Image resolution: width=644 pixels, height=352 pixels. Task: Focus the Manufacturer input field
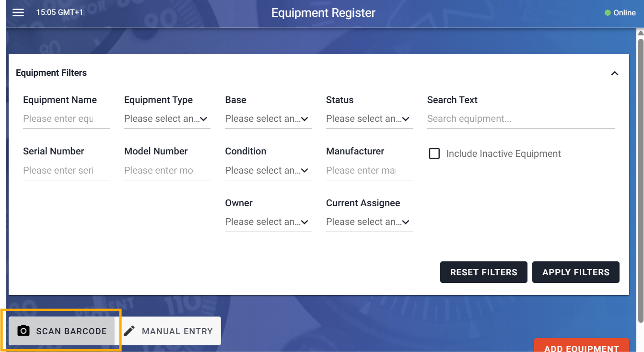(x=369, y=170)
